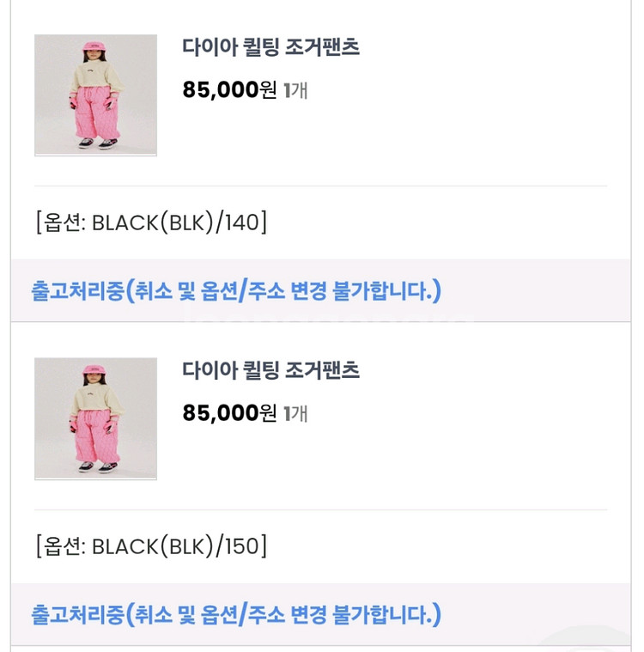Screen dimensions: 644x652
Task: Select the 1개 quantity of the 150 order
Action: (x=296, y=413)
